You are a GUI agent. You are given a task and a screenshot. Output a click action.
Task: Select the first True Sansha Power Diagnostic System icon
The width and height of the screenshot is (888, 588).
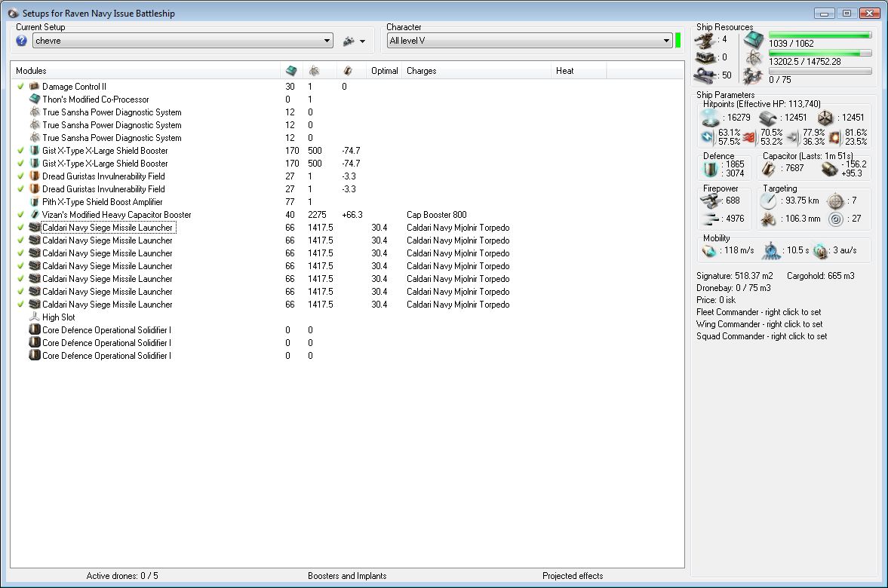click(35, 112)
